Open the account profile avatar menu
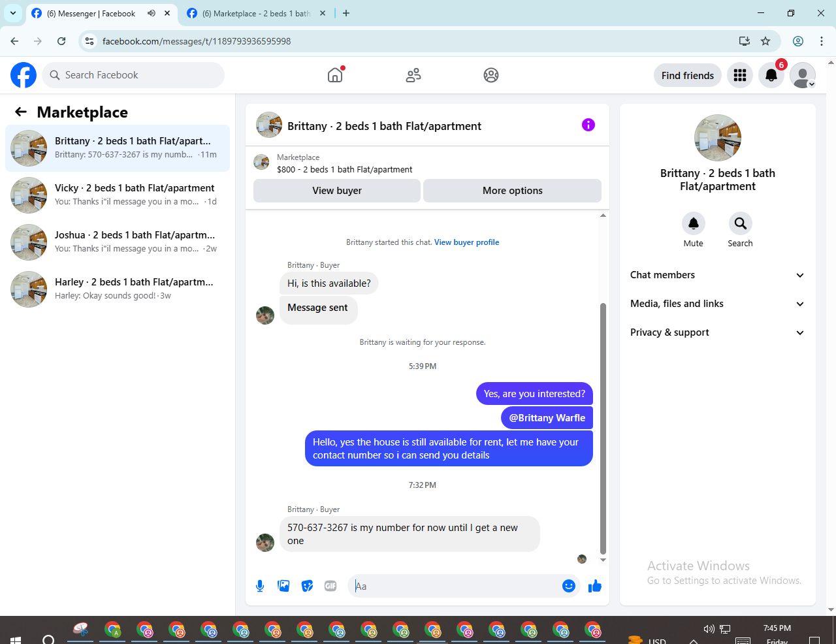 [803, 75]
